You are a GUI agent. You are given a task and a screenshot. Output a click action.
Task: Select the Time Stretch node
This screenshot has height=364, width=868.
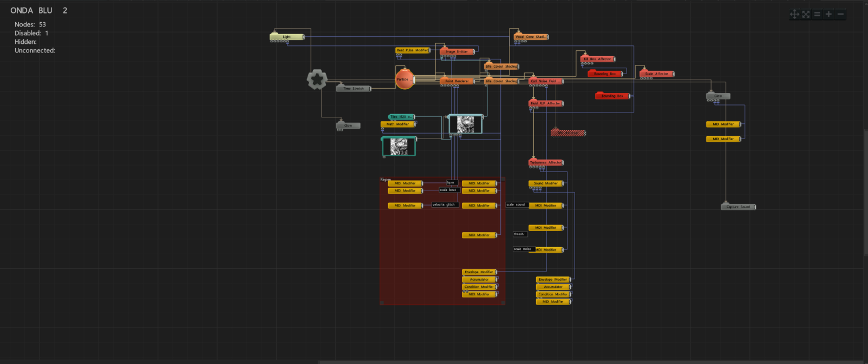[353, 89]
